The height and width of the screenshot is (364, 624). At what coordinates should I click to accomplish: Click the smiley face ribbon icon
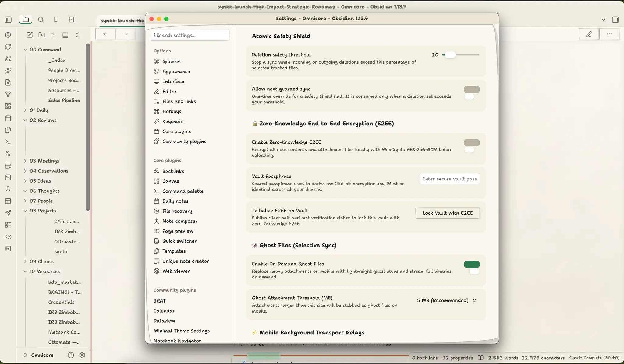[8, 35]
